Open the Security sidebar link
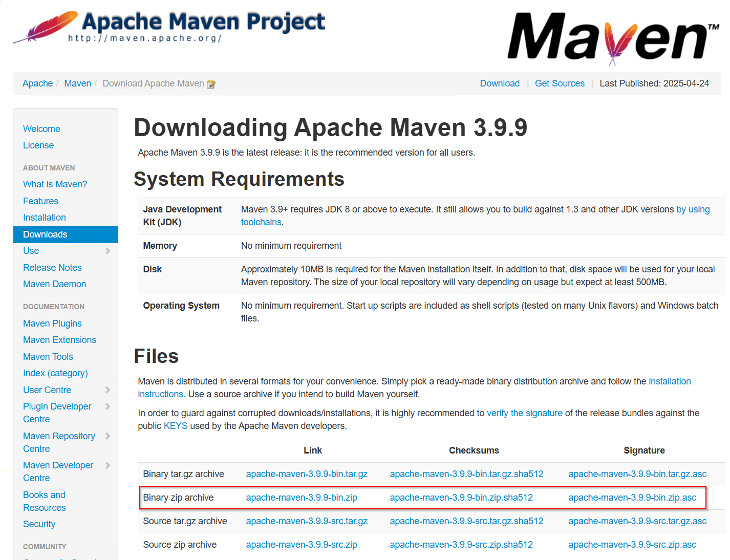Image resolution: width=730 pixels, height=560 pixels. pos(39,524)
